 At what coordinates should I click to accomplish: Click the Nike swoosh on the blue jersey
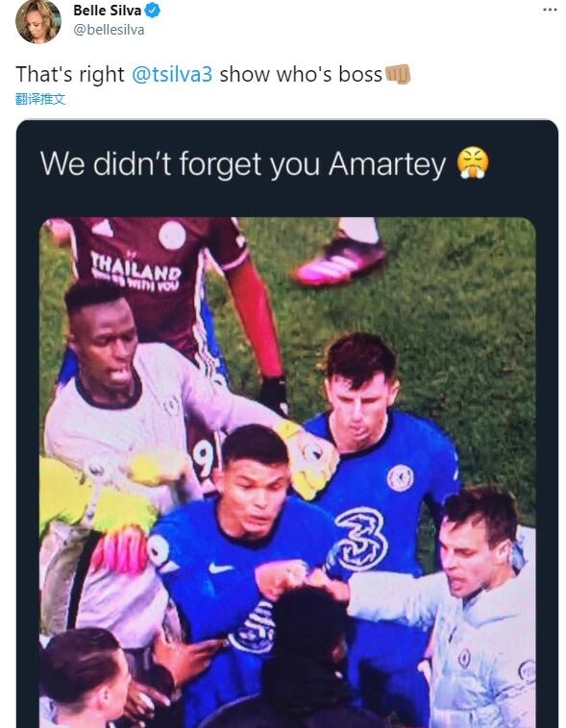[x=220, y=568]
